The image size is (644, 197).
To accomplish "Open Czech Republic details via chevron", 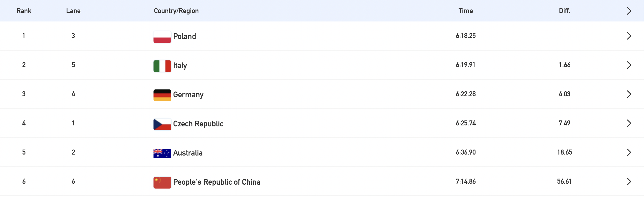I will [x=629, y=123].
